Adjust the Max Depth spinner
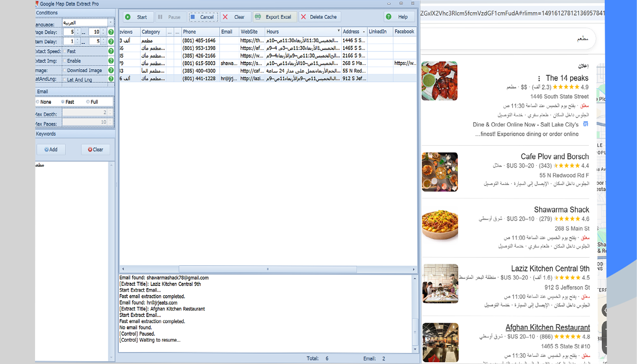Image resolution: width=637 pixels, height=364 pixels. pyautogui.click(x=111, y=112)
